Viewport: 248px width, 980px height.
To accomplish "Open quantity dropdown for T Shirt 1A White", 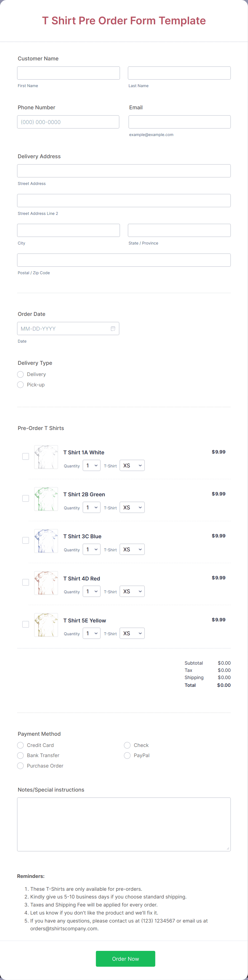I will click(x=91, y=465).
